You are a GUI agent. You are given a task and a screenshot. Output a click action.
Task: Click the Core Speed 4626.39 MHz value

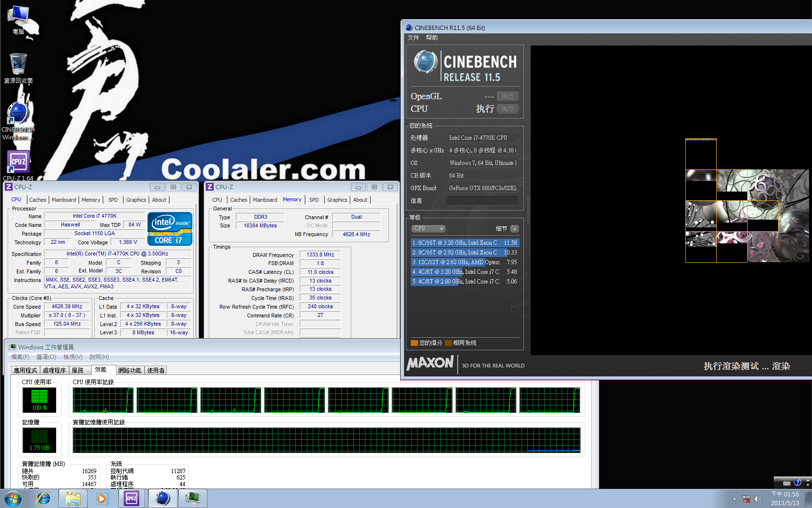point(67,306)
